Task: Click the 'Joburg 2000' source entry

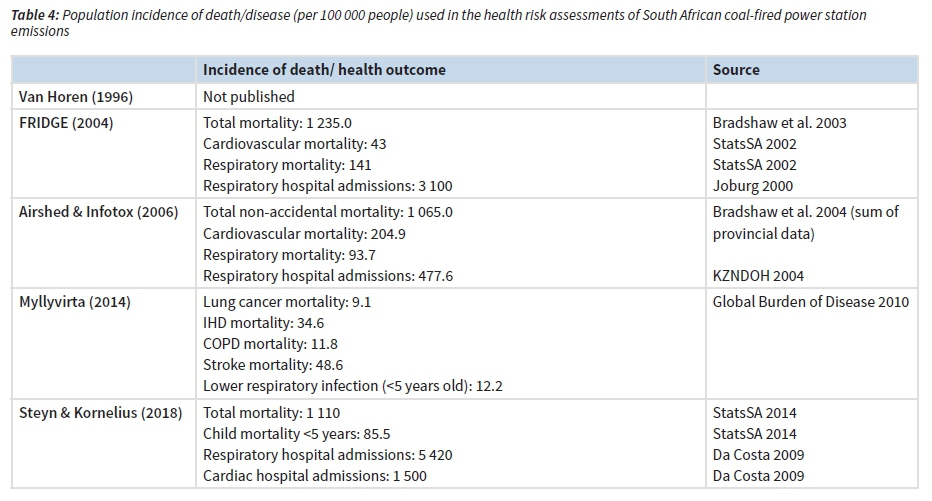Action: point(753,186)
